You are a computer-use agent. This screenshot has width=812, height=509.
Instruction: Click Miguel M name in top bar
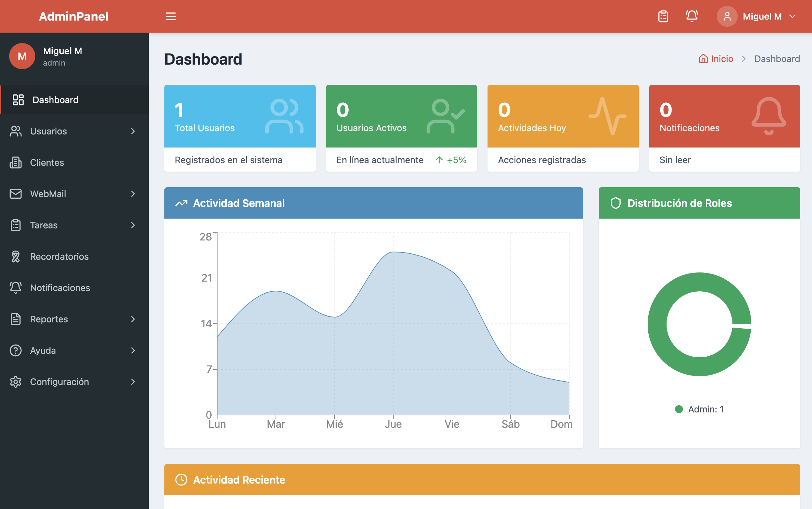(x=762, y=16)
